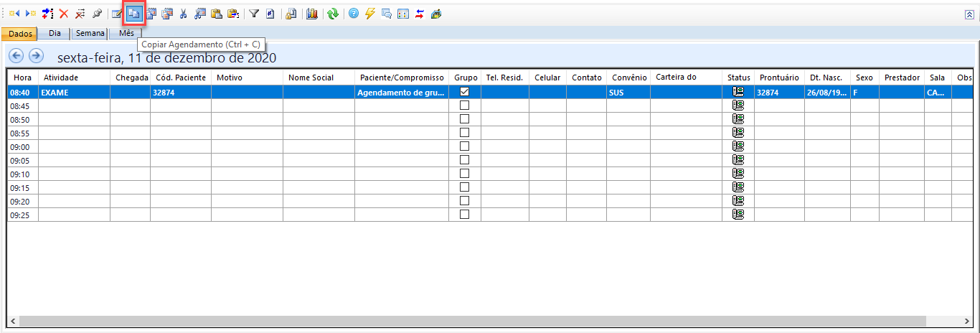Check the Grupo checkbox in the 08:55 row
The height and width of the screenshot is (333, 980).
click(x=464, y=133)
